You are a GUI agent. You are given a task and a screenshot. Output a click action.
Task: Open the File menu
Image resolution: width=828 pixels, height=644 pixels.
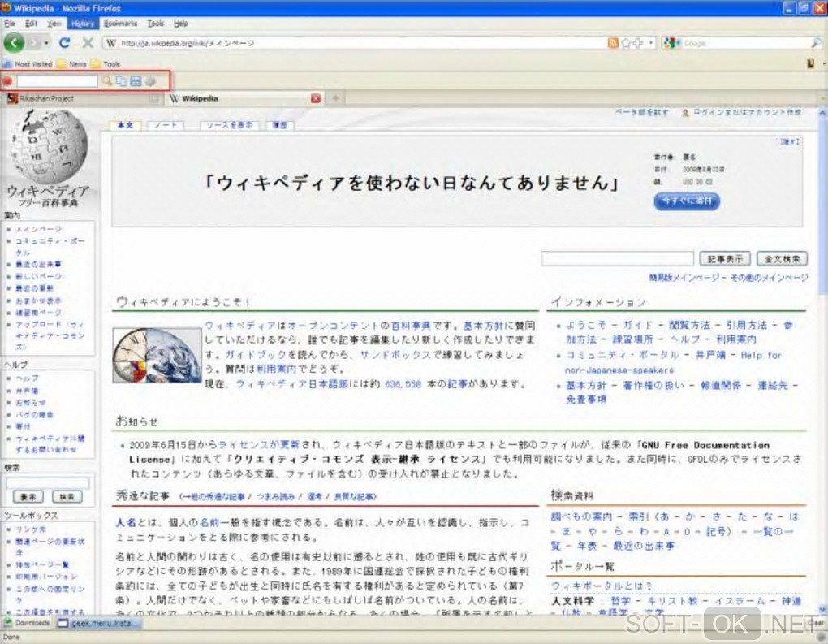tap(10, 24)
